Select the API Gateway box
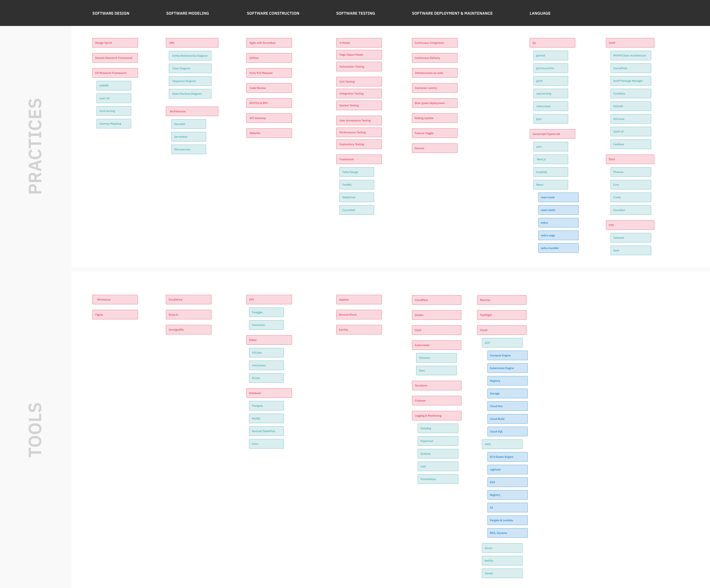The height and width of the screenshot is (588, 710). [x=269, y=118]
